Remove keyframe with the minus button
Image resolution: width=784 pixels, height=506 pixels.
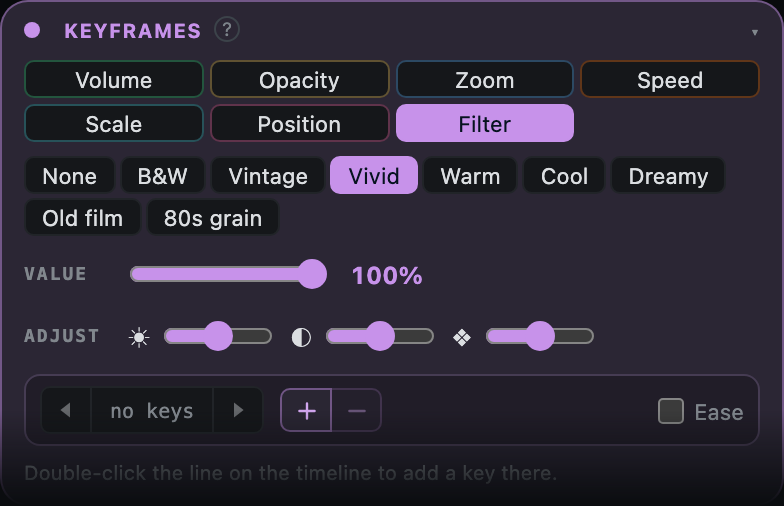[356, 410]
